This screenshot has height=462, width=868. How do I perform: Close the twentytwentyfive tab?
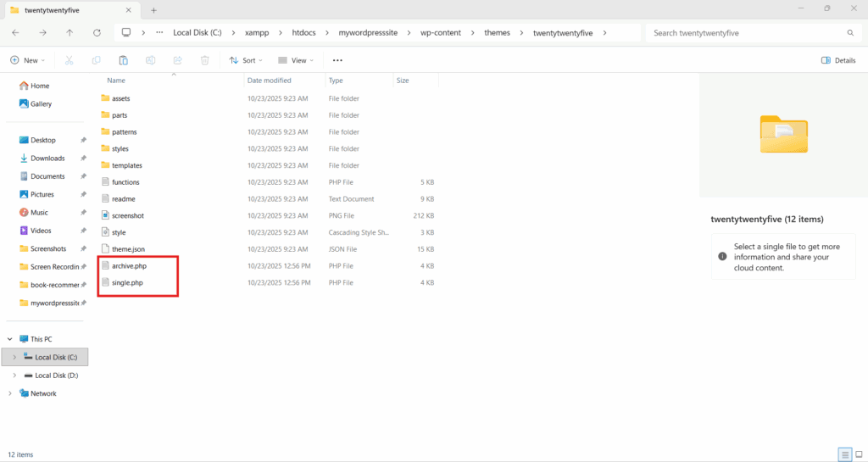click(129, 10)
